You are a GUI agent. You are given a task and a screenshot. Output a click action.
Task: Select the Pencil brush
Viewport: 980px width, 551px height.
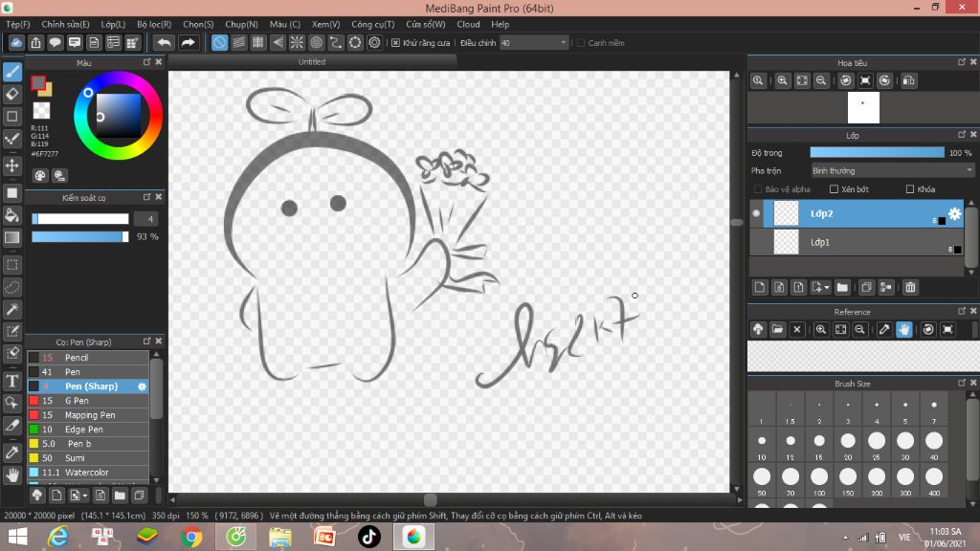tap(87, 358)
